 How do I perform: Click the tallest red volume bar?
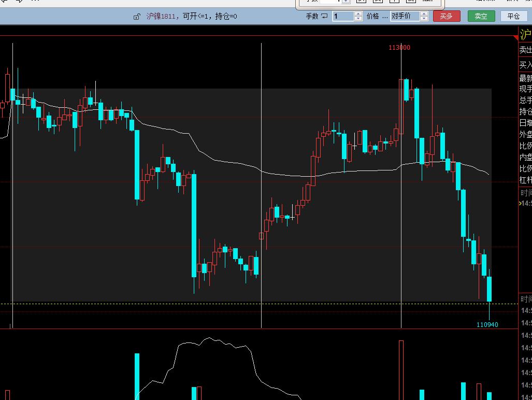401,370
